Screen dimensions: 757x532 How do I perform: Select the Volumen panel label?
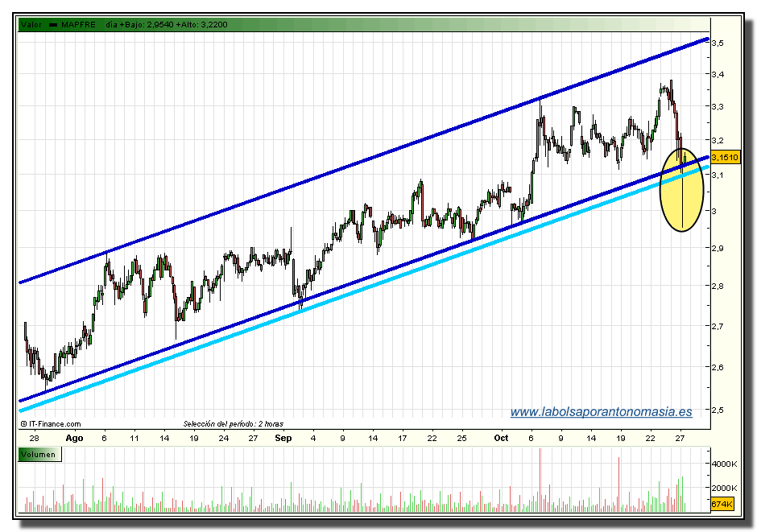pyautogui.click(x=39, y=455)
